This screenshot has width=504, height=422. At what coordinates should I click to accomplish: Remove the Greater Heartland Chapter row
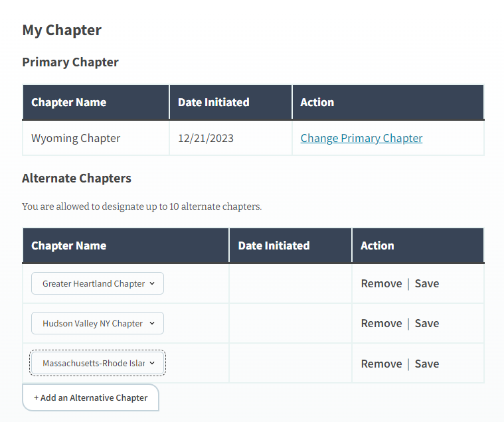coord(381,283)
